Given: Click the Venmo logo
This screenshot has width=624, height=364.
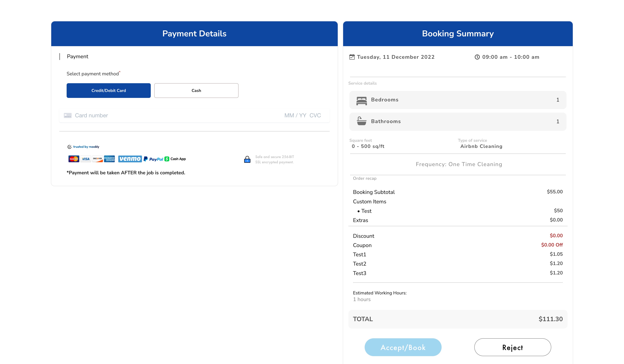Looking at the screenshot, I should (x=130, y=159).
